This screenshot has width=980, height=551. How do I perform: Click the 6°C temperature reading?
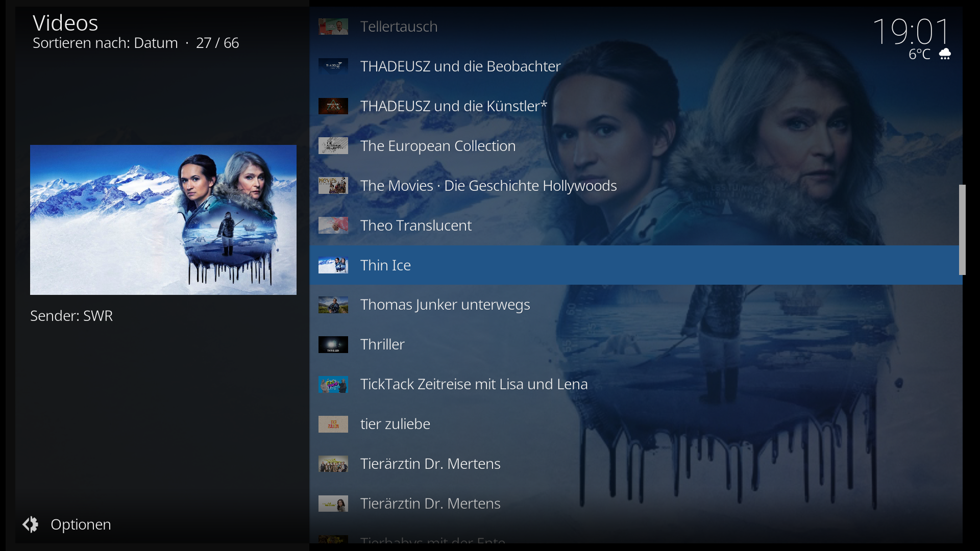[919, 54]
